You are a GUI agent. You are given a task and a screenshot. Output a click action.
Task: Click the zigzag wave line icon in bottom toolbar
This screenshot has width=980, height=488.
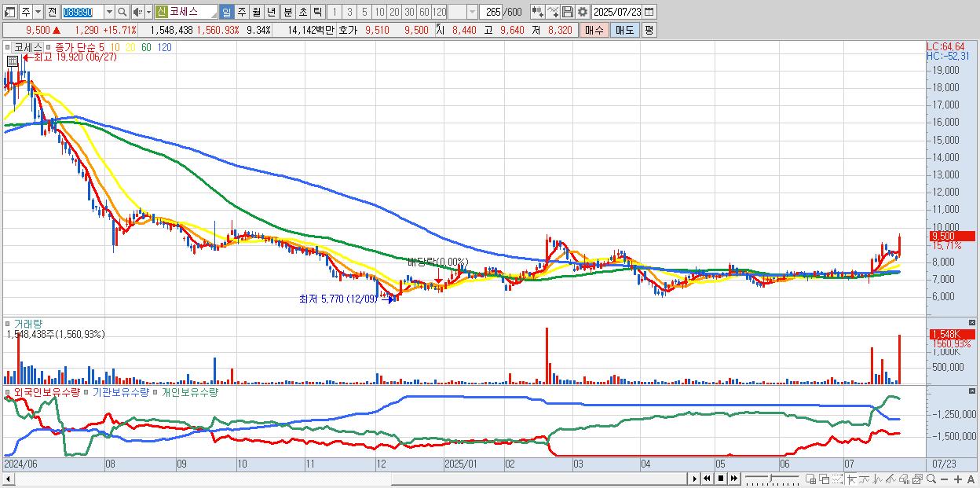(x=877, y=479)
